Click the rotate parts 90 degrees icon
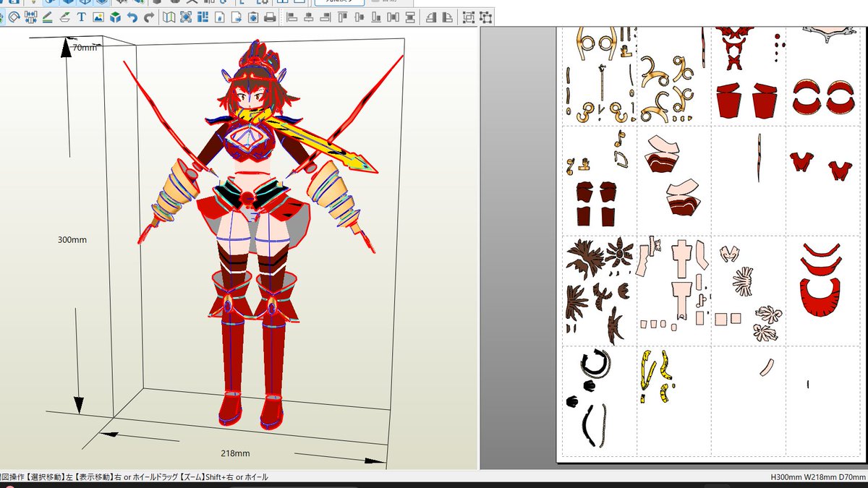 click(x=448, y=17)
